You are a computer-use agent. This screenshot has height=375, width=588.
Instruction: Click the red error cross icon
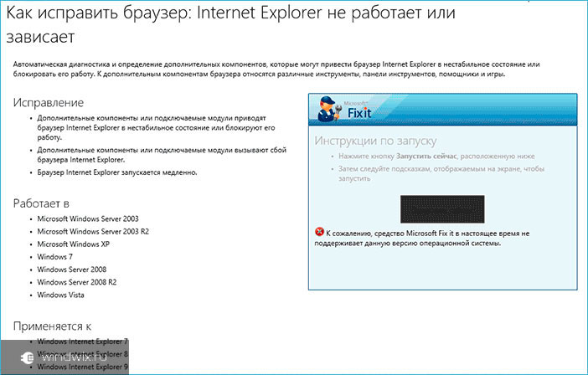point(319,232)
